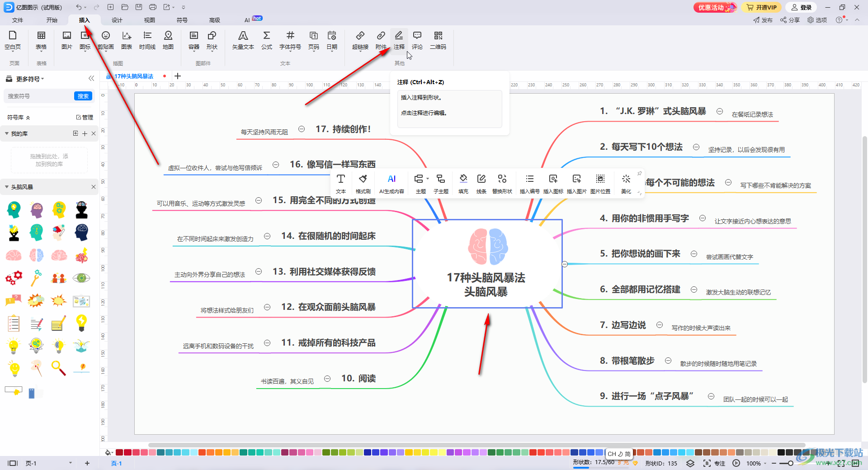Screen dimensions: 868x470
Task: Collapse branch of 17. 持续创作!
Action: tap(302, 129)
